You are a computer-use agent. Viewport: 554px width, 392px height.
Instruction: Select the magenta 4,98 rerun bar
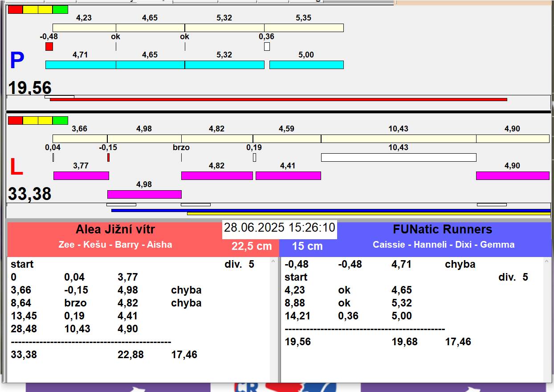(144, 194)
